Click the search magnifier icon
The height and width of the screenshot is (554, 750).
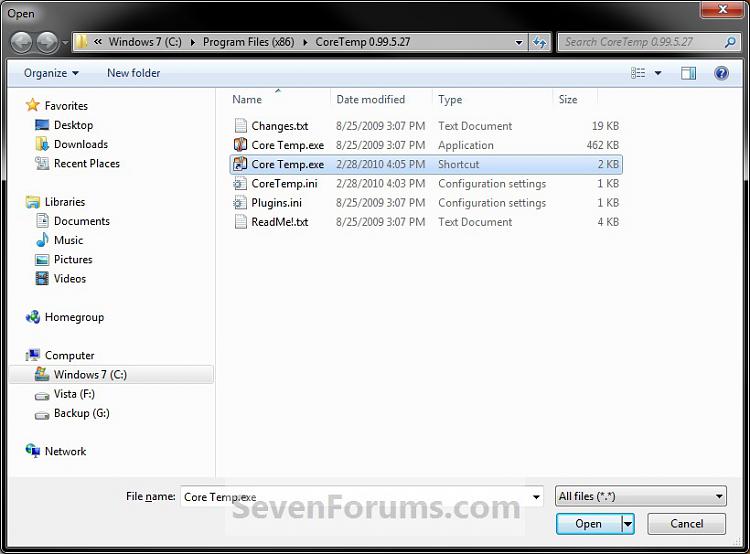click(x=729, y=42)
